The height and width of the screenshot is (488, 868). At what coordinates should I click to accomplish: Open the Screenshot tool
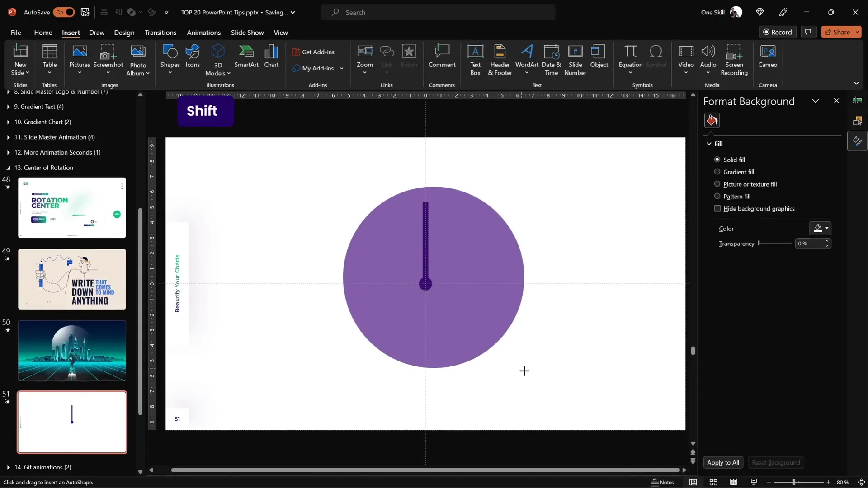[108, 59]
